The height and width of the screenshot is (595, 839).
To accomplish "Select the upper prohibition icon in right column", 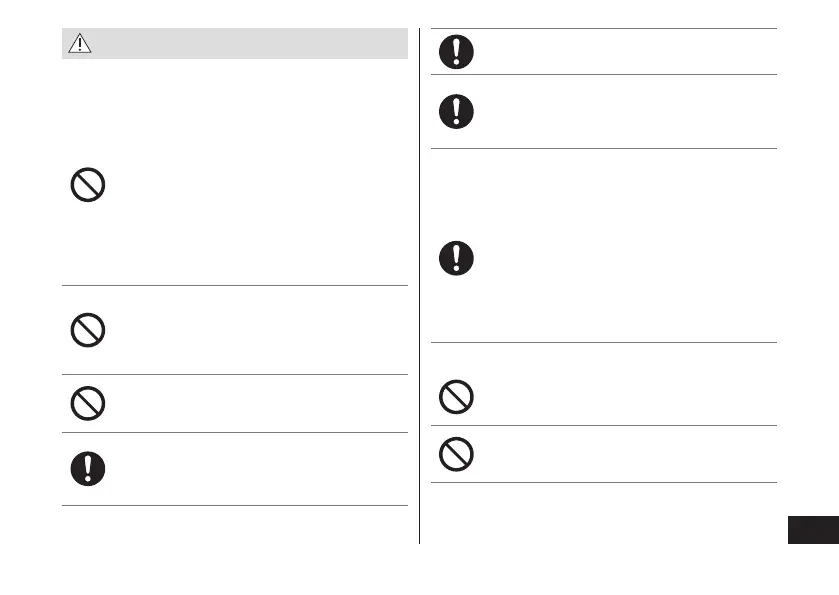I will point(457,398).
